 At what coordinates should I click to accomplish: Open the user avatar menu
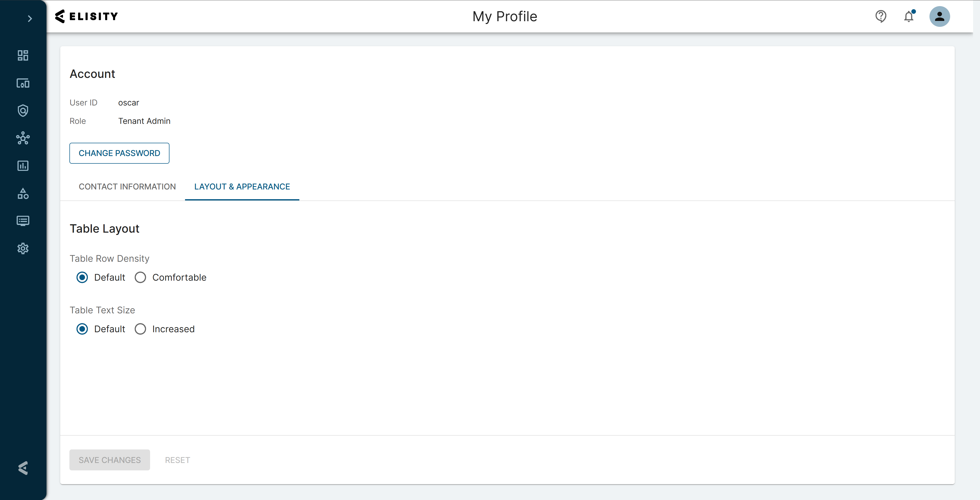tap(939, 16)
